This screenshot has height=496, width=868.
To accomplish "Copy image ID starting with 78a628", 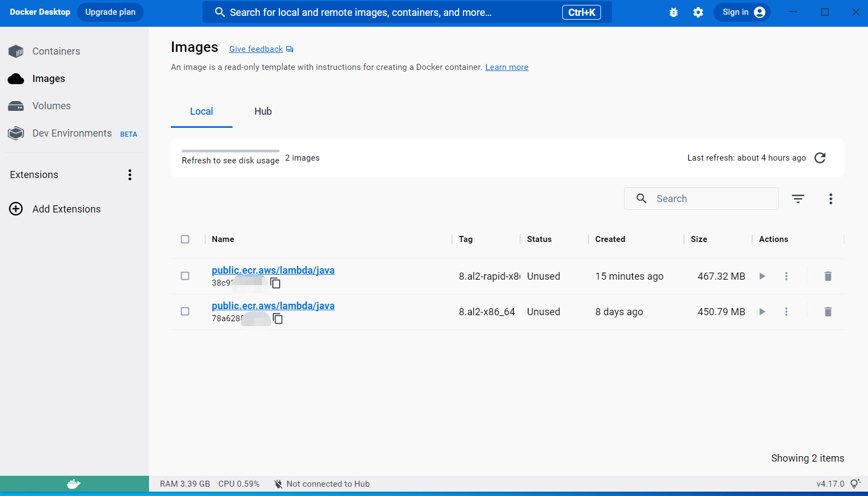I will point(278,318).
